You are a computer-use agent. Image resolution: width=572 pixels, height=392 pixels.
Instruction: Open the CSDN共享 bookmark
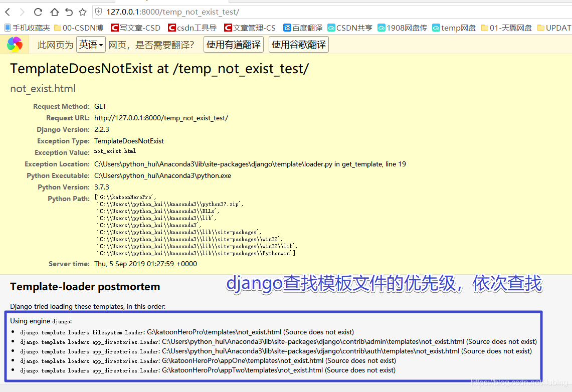[x=350, y=28]
